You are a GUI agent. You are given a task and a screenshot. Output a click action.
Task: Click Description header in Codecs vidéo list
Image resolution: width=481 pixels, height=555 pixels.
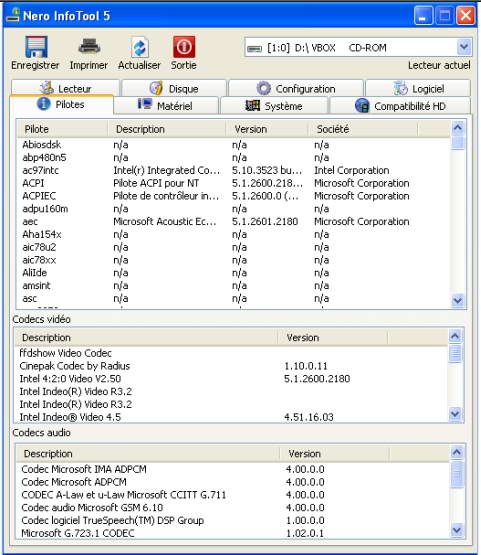pos(146,337)
